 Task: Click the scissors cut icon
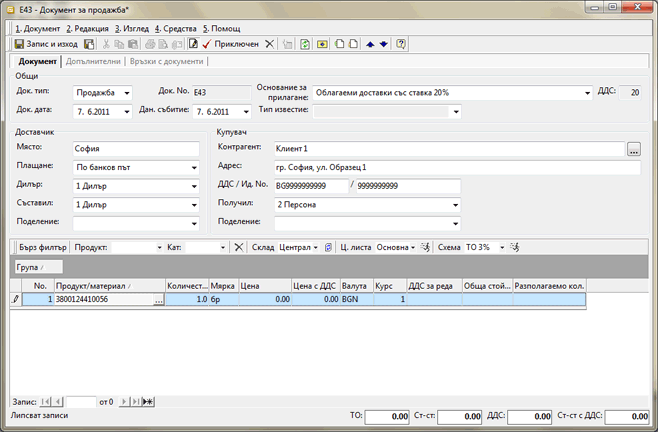tap(106, 44)
